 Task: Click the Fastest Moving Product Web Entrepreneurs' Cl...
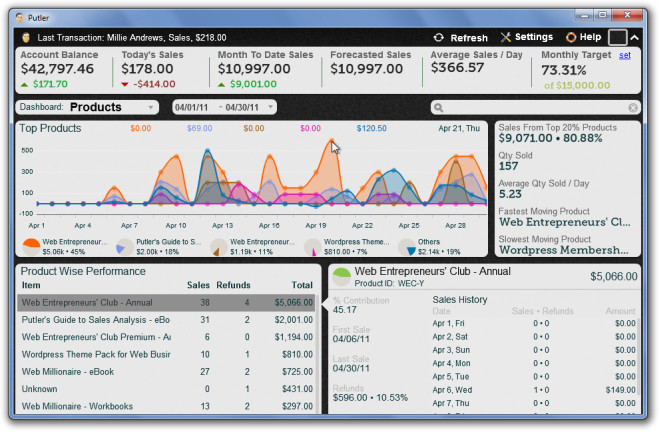[x=564, y=222]
